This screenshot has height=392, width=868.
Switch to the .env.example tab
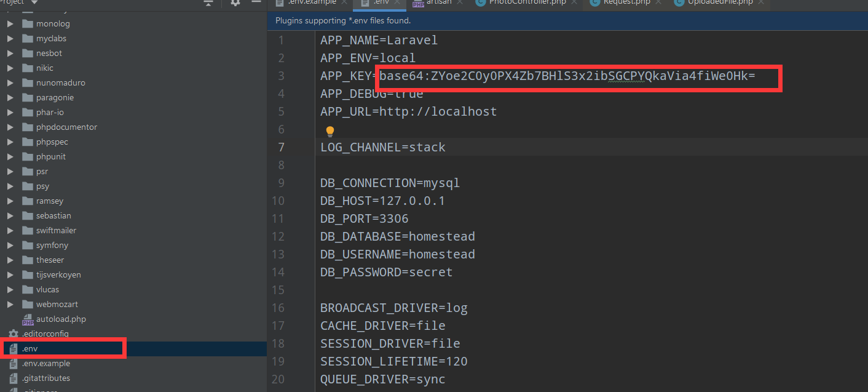point(310,2)
